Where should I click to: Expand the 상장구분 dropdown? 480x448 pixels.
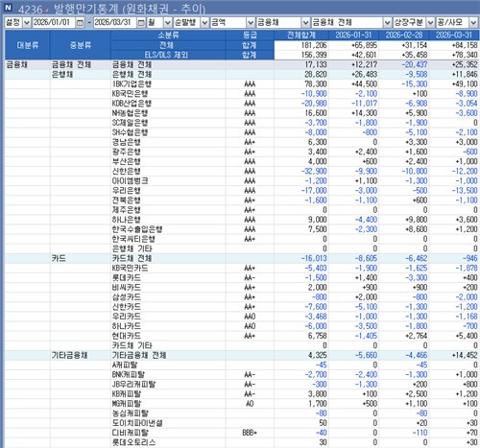pos(431,22)
